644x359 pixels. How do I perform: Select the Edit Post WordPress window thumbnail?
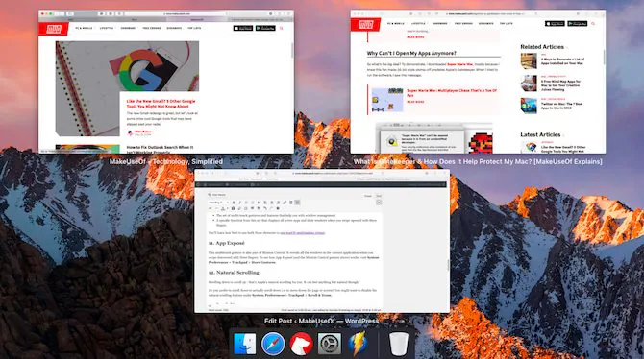point(322,241)
